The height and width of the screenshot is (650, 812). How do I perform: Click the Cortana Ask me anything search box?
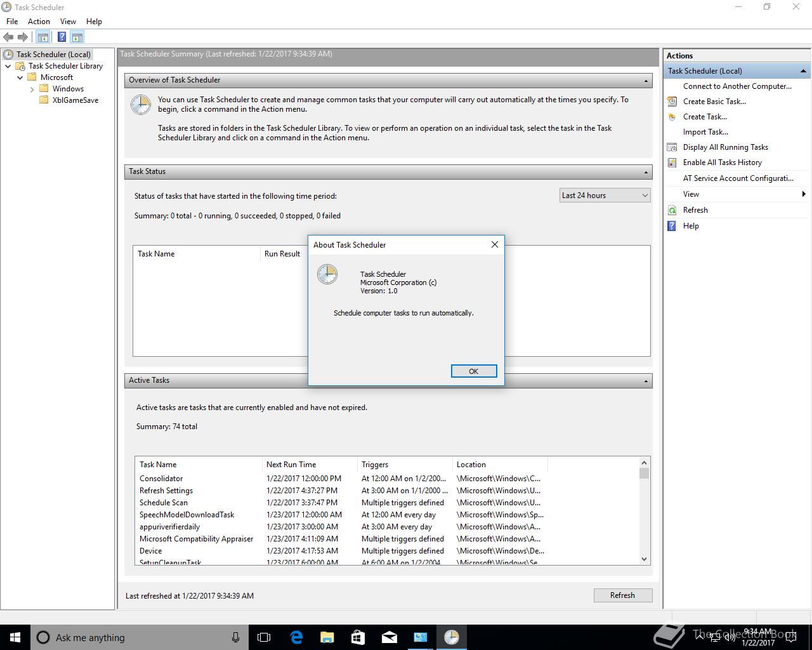(138, 637)
